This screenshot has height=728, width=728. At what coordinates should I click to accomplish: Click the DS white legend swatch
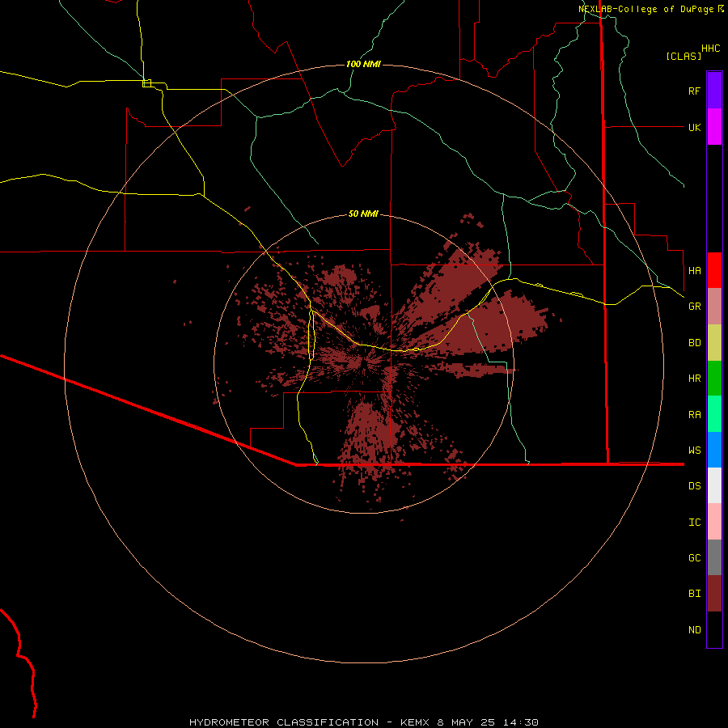[714, 485]
